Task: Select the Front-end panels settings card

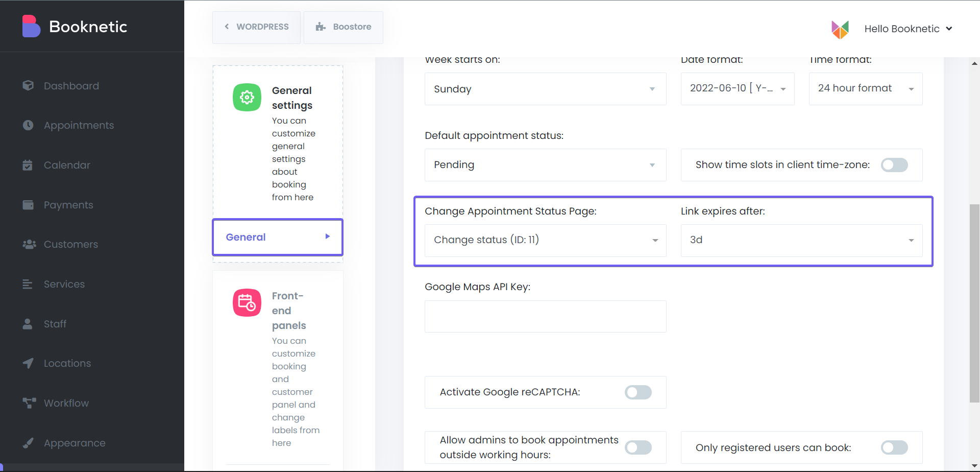Action: tap(278, 369)
